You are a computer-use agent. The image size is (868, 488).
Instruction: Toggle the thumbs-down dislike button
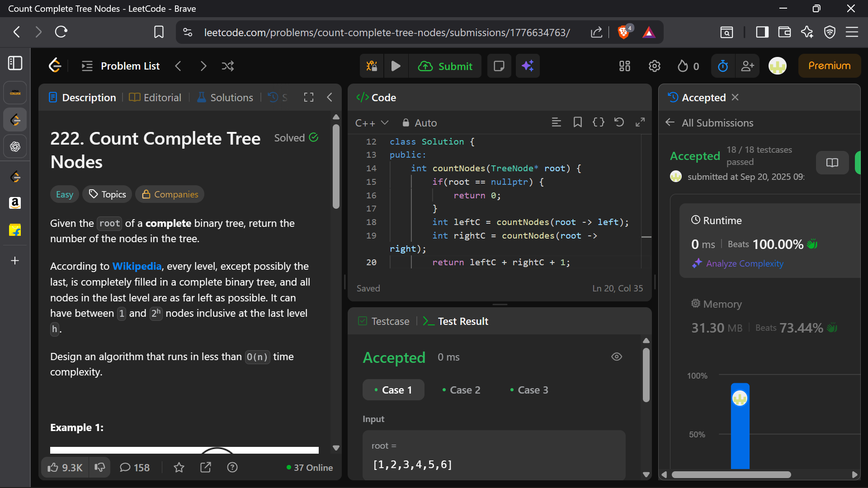(100, 468)
